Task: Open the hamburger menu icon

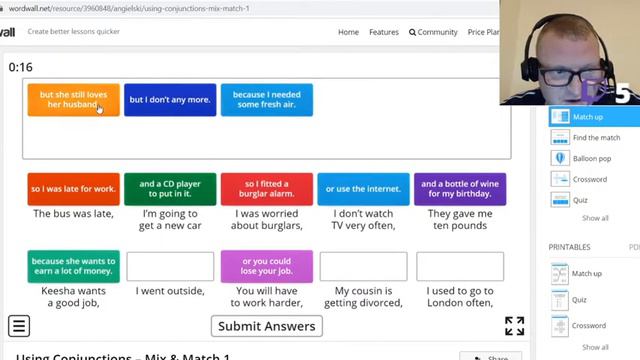Action: click(x=19, y=326)
